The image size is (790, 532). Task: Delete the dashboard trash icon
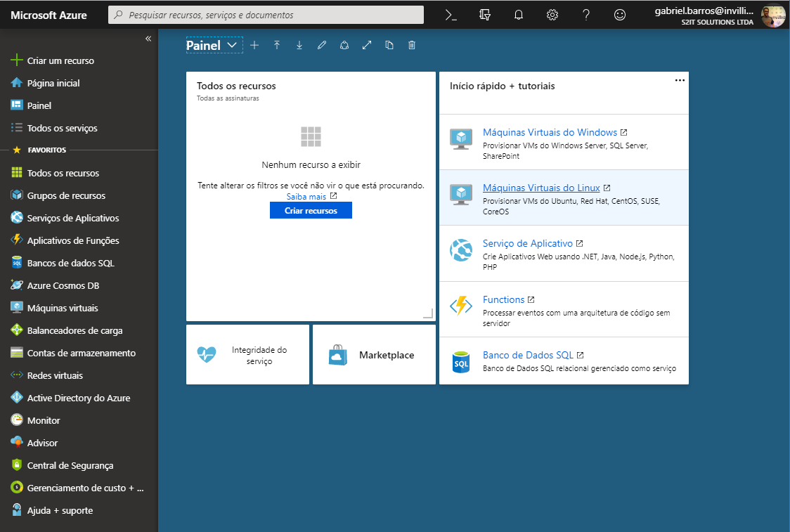tap(412, 46)
